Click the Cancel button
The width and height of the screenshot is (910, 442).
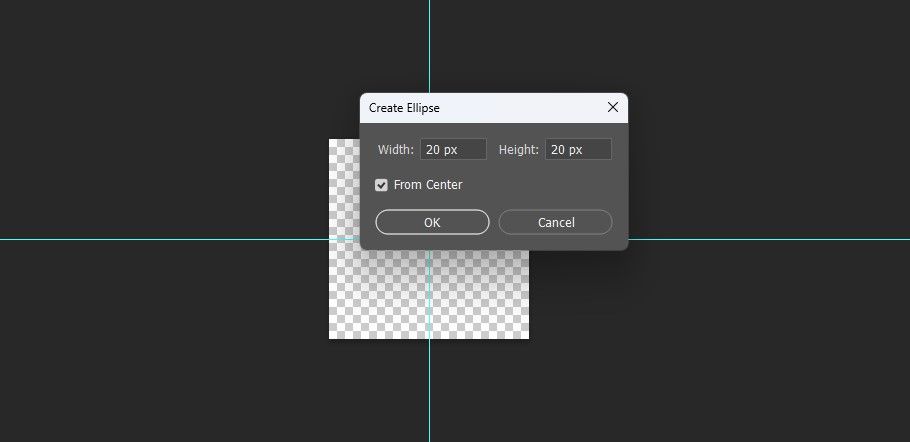coord(555,222)
